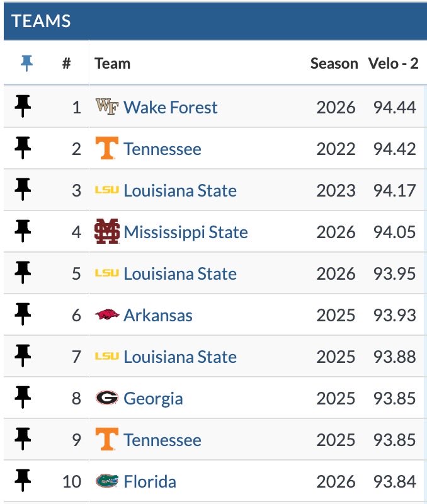Click the Wake Forest team logo
The height and width of the screenshot is (504, 427).
pyautogui.click(x=107, y=106)
